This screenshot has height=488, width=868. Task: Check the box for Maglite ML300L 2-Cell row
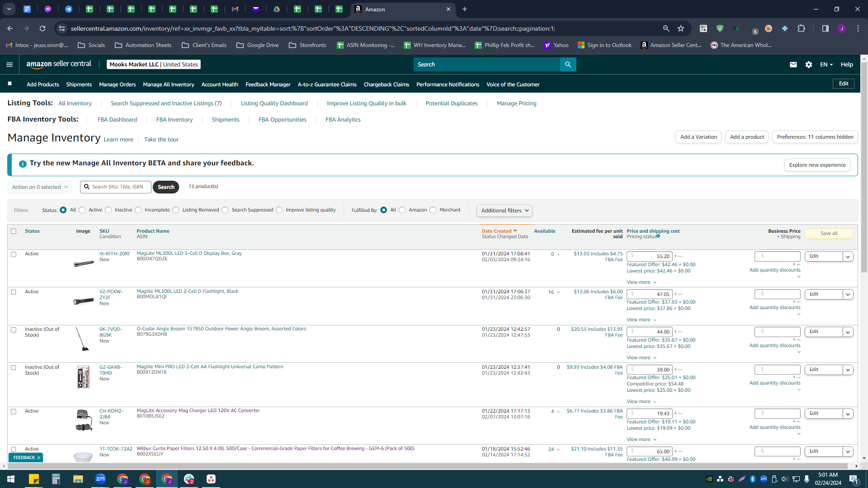14,292
